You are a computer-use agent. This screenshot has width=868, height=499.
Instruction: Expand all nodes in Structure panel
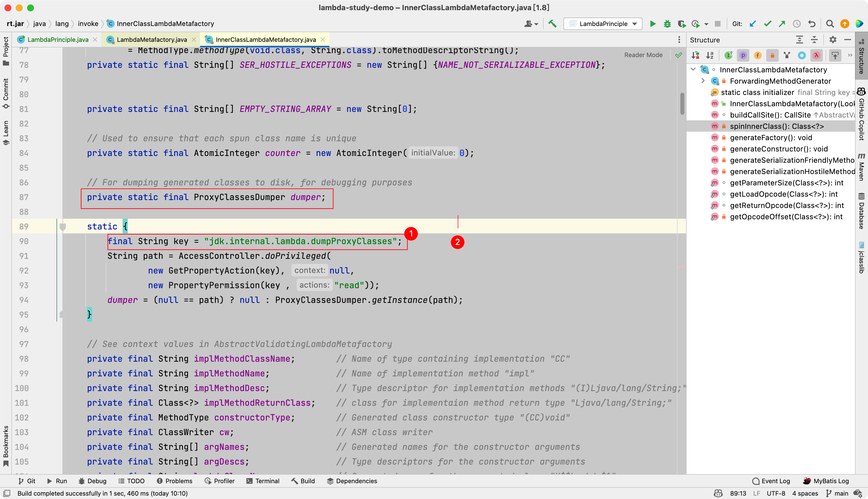[x=799, y=40]
